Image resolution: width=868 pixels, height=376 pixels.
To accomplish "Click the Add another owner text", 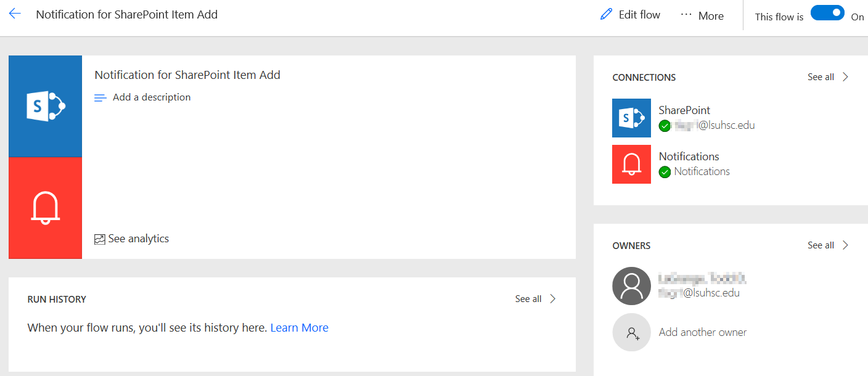I will 702,332.
